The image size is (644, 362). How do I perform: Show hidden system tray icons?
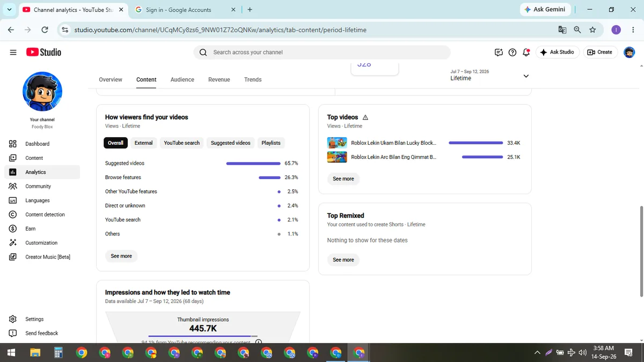point(537,352)
